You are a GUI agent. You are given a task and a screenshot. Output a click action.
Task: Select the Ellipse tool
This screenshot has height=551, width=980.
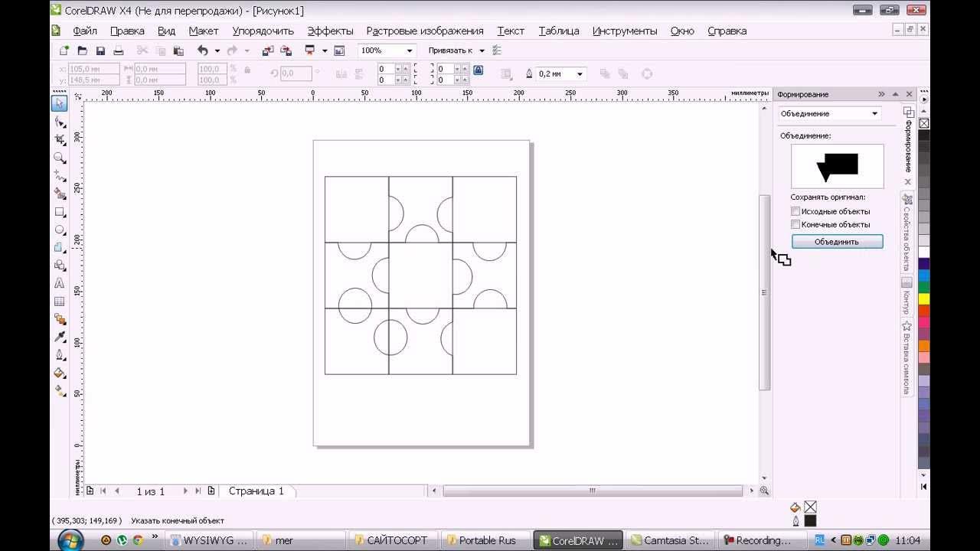[x=60, y=230]
